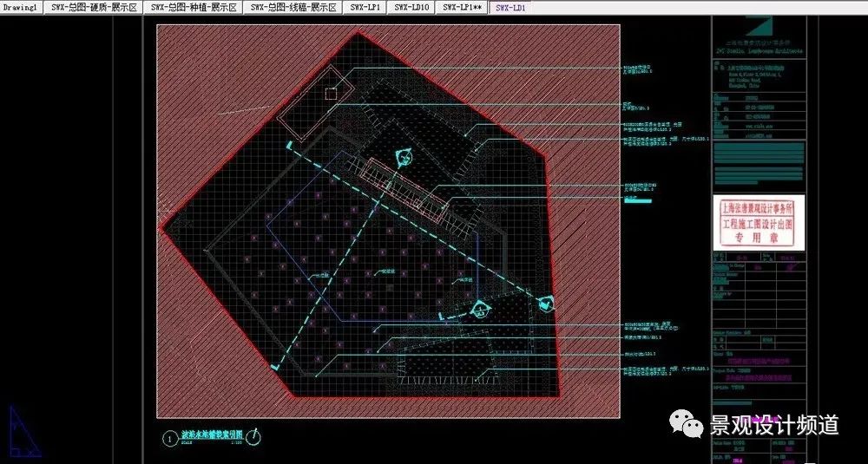868x464 pixels.
Task: Switch to the Drawing1 tab
Action: (22, 7)
